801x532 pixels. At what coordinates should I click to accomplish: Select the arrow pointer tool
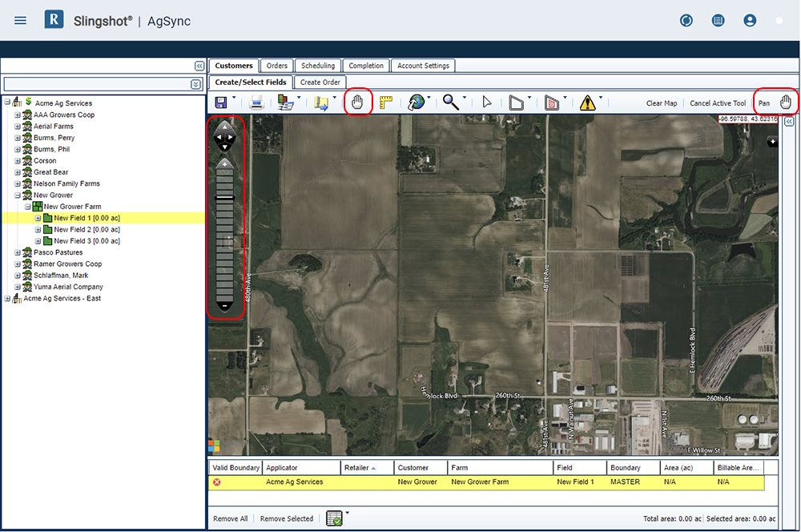pyautogui.click(x=486, y=103)
